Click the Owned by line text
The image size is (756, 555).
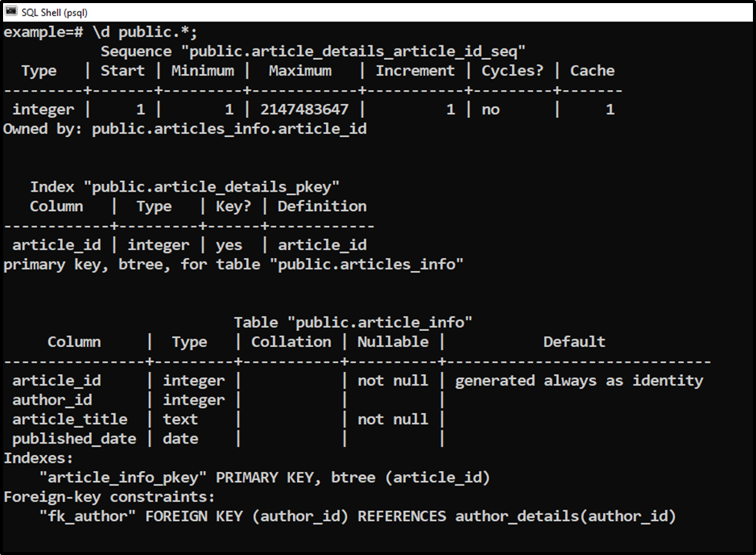[185, 129]
